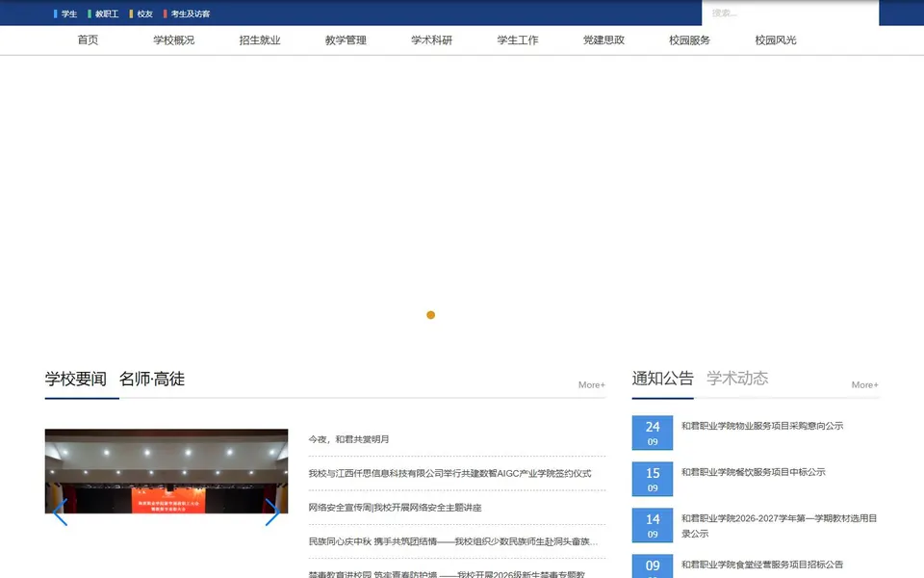The width and height of the screenshot is (924, 578).
Task: Open the 学生工作 menu
Action: (518, 40)
